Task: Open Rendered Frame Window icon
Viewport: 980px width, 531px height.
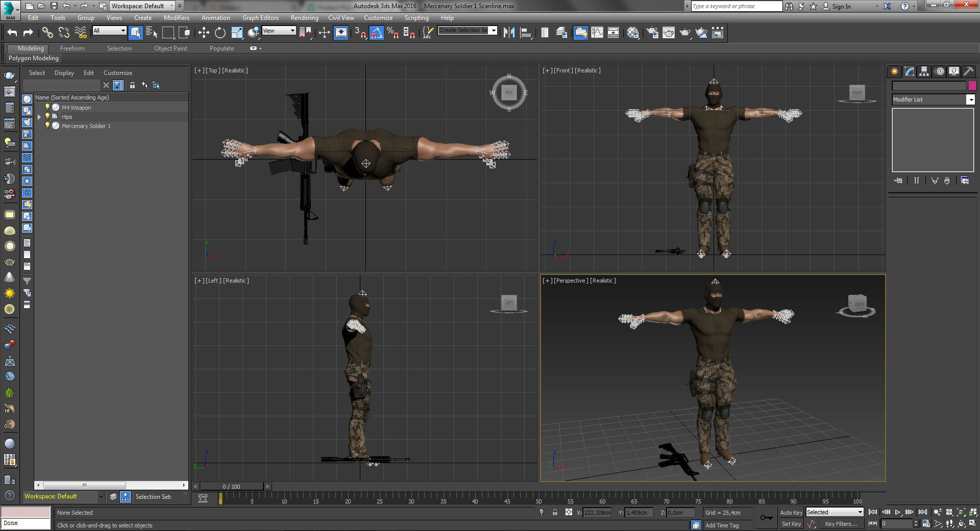Action: (668, 33)
